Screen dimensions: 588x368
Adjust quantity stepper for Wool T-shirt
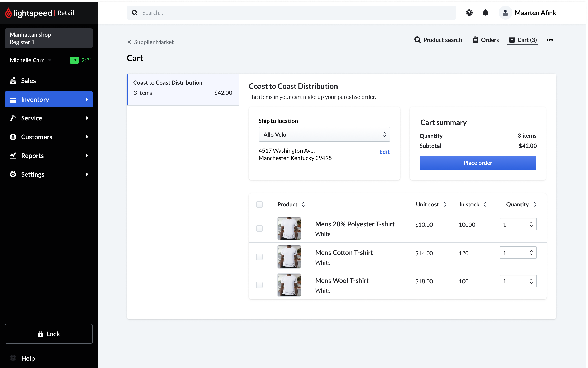[x=531, y=281]
